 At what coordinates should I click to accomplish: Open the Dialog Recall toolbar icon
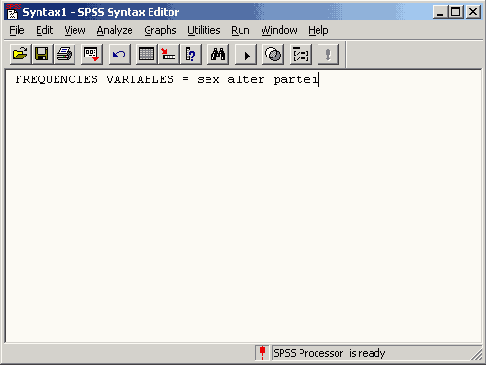(x=92, y=54)
